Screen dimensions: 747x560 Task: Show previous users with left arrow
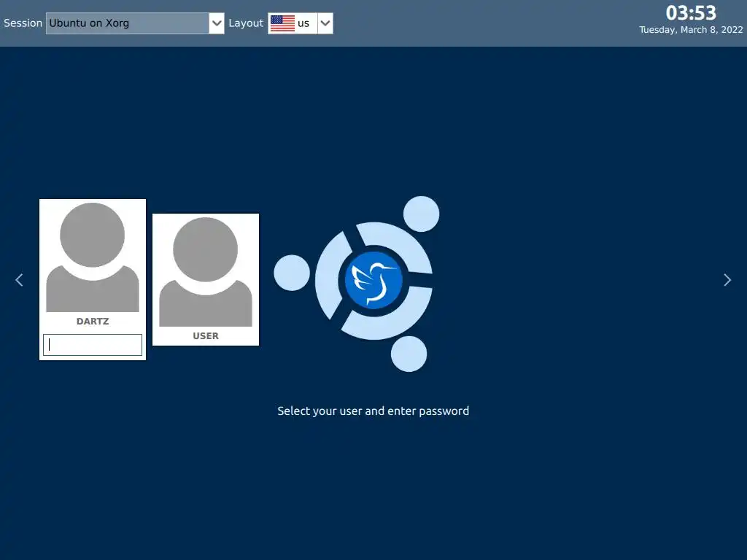click(19, 280)
